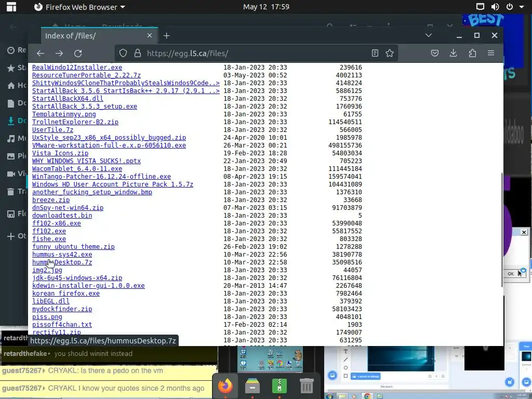Reload the page with the refresh icon

coord(78,54)
